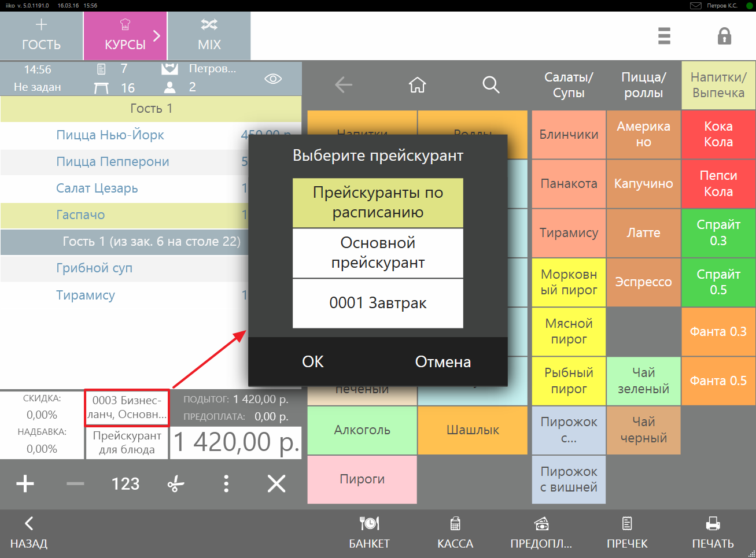Screen dimensions: 756x558
Task: Increase quantity with plus icon
Action: [25, 483]
